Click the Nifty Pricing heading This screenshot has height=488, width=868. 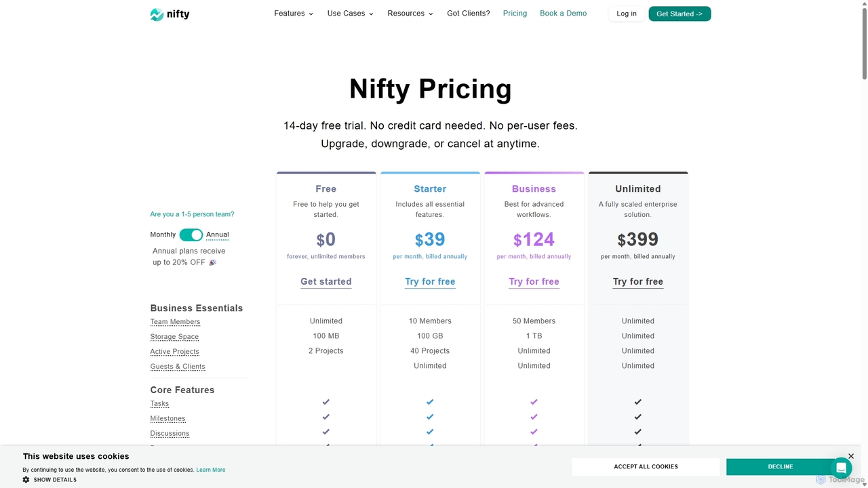[431, 89]
